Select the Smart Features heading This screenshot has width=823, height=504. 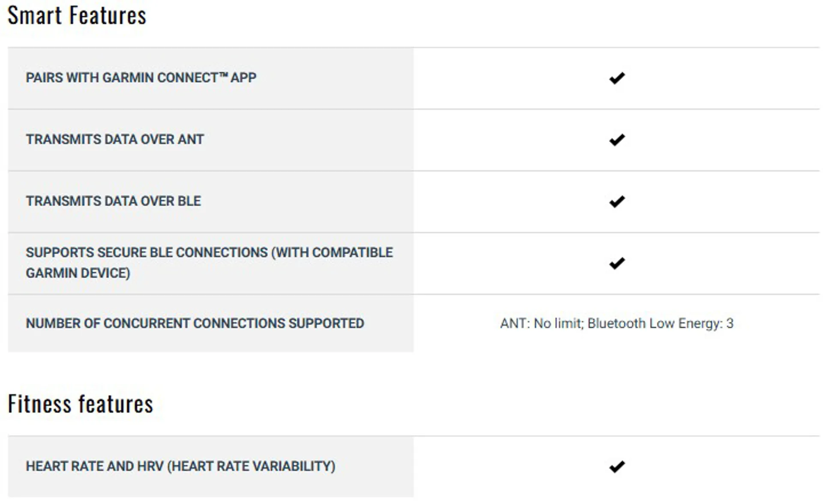click(x=77, y=15)
